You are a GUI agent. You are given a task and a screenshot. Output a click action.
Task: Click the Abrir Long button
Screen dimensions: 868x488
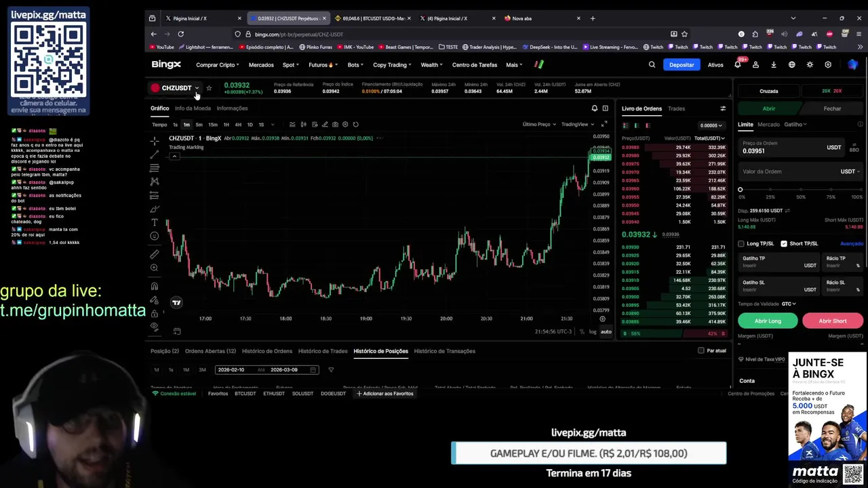coord(768,321)
